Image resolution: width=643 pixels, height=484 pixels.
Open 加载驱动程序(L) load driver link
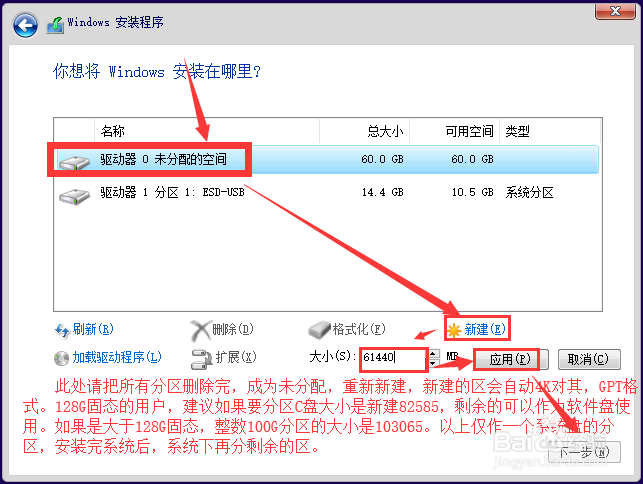point(117,357)
